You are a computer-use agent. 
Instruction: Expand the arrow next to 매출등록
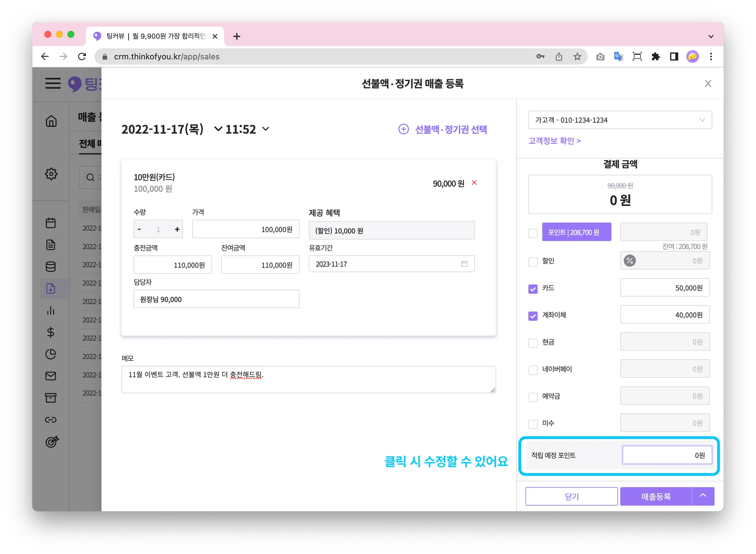click(703, 496)
